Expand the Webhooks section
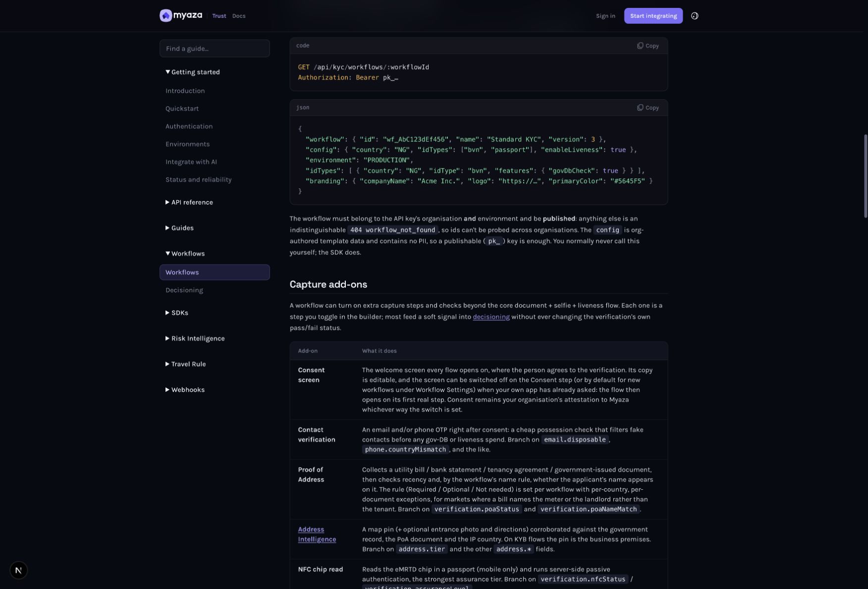This screenshot has height=589, width=868. [185, 390]
